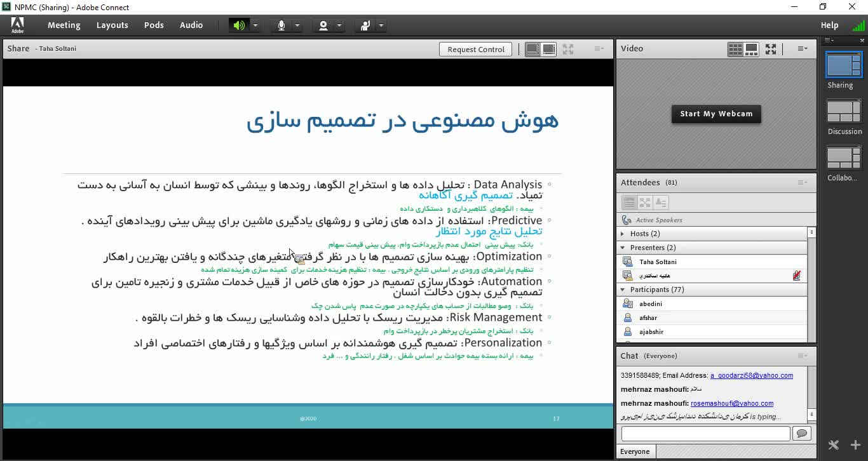Collapse the Presenters (2) group
Screen dimensions: 868x461
(x=623, y=248)
